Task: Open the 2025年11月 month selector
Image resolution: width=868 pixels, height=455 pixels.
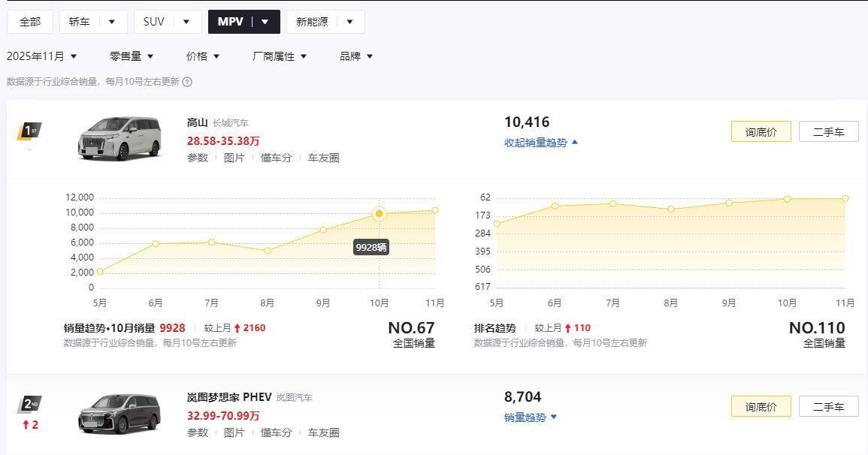Action: point(42,56)
